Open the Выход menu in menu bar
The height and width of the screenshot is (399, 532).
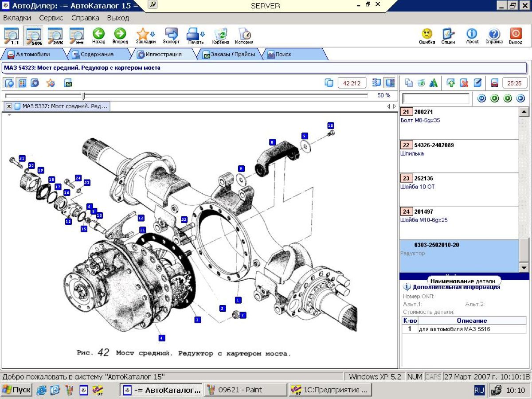[118, 18]
